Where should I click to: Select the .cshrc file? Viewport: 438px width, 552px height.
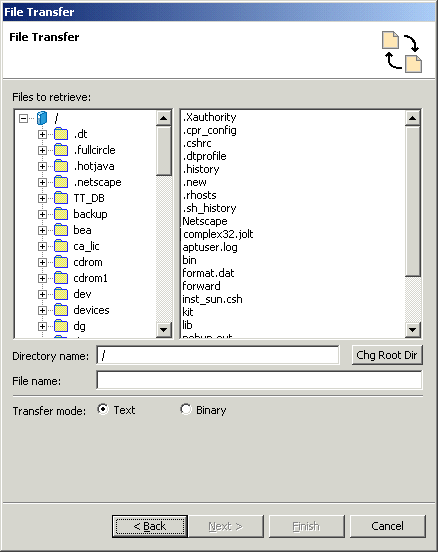click(197, 143)
